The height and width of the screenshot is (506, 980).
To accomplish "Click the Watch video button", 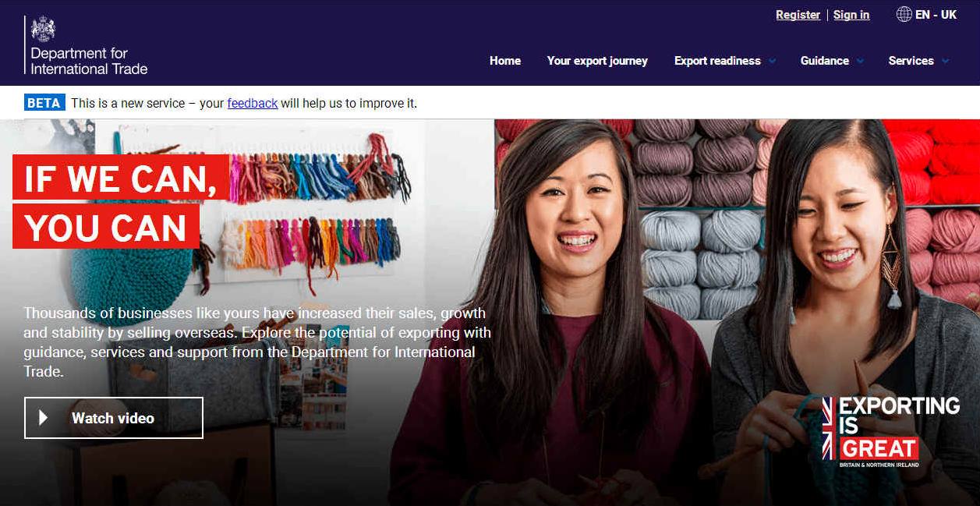I will point(114,418).
